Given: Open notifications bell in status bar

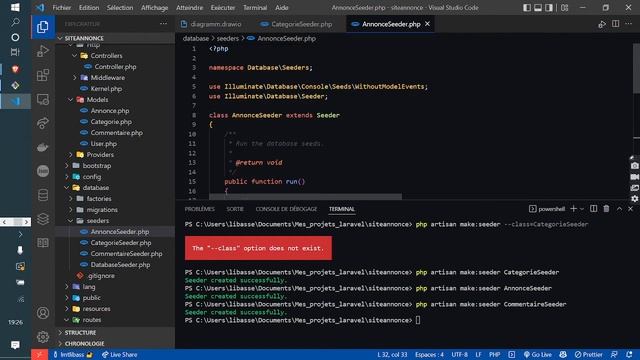Looking at the screenshot, I should [629, 354].
